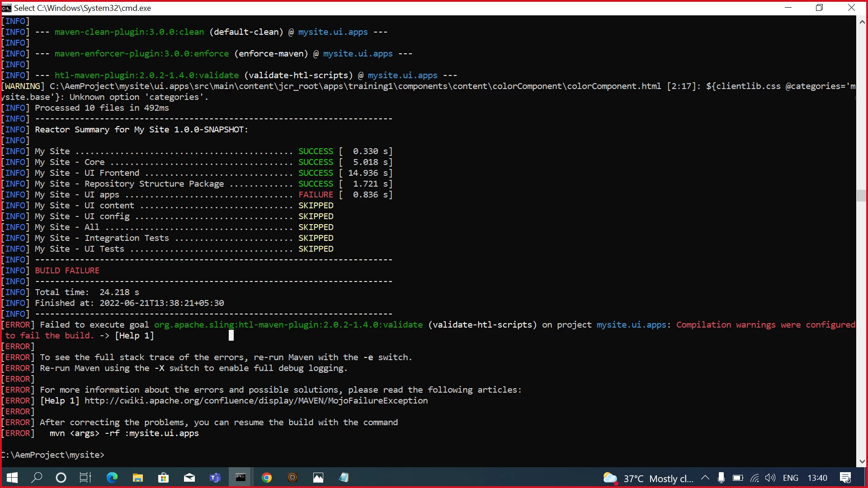The image size is (868, 488).
Task: Click the scrollbar down arrow in cmd
Action: [862, 461]
